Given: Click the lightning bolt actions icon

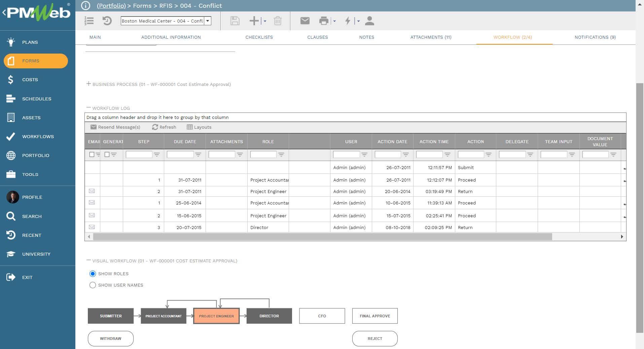Looking at the screenshot, I should pyautogui.click(x=348, y=21).
